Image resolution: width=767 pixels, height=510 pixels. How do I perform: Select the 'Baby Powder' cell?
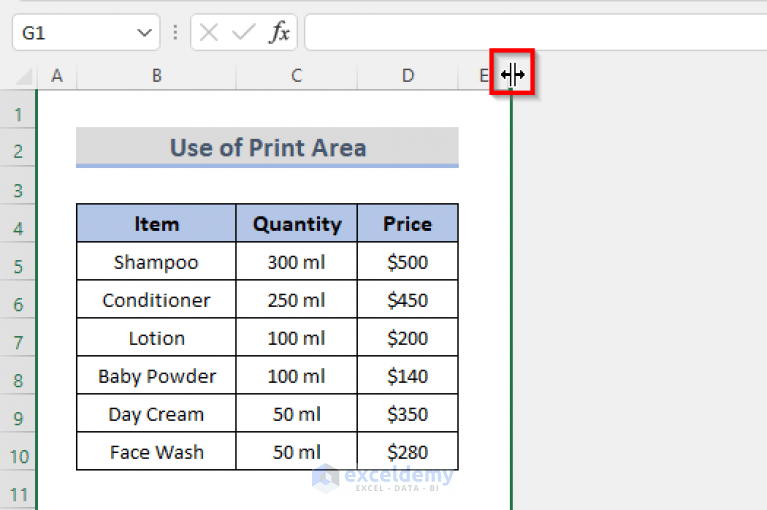pos(157,376)
